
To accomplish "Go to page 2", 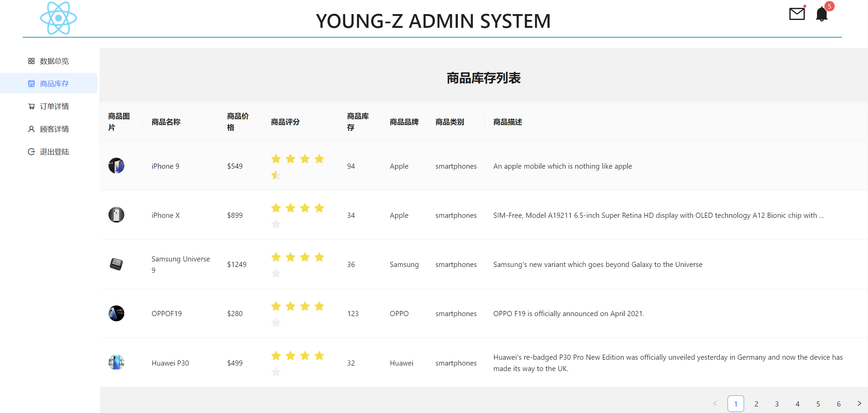I will [756, 404].
